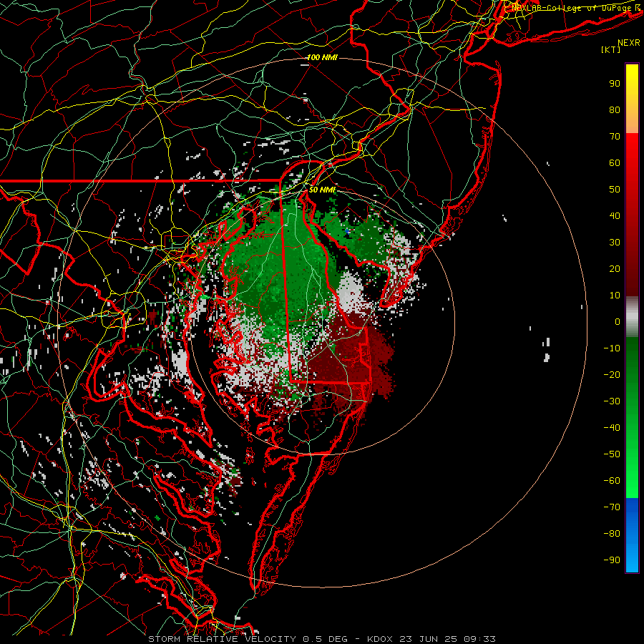Image resolution: width=644 pixels, height=644 pixels.
Task: Pick the orange segment of the color bar
Action: point(632,119)
